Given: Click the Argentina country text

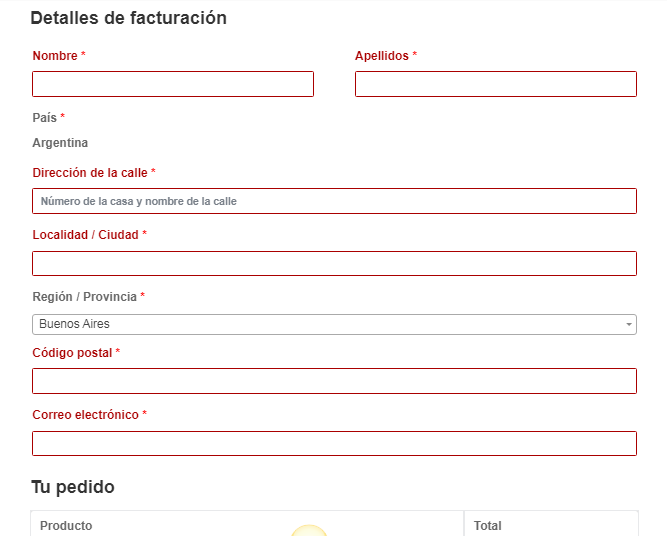Looking at the screenshot, I should 60,143.
